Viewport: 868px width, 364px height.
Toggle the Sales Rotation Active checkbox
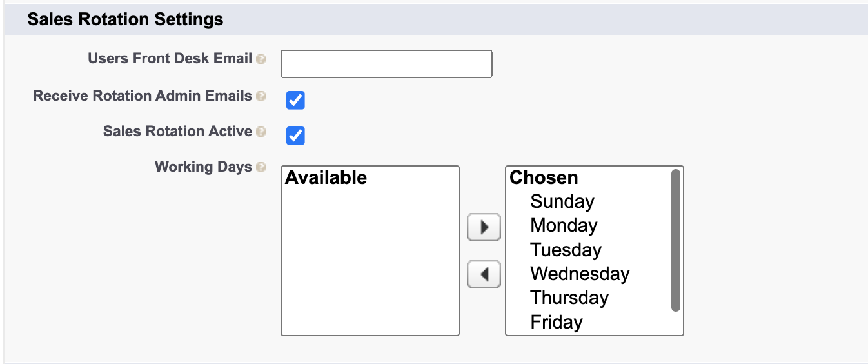click(295, 136)
